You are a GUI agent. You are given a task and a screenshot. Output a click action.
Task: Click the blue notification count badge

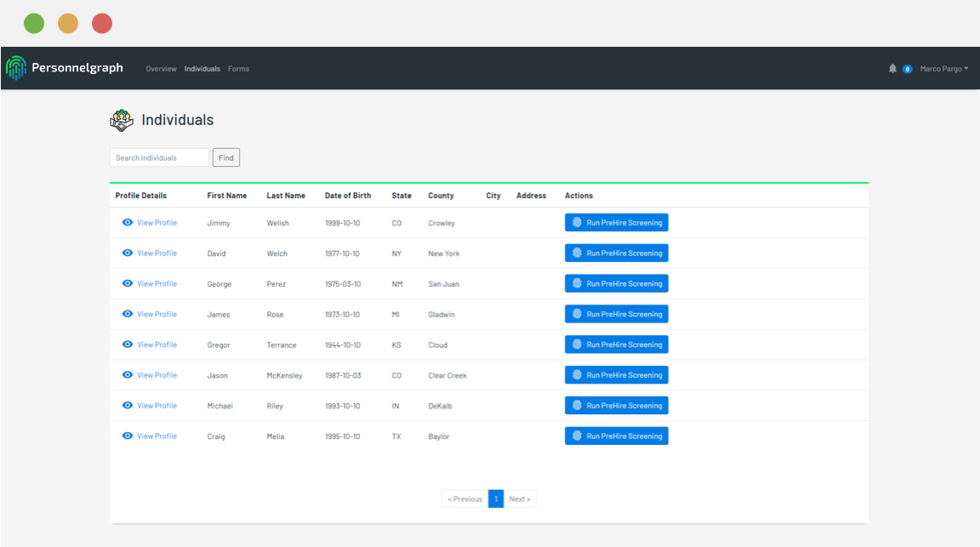click(x=908, y=69)
